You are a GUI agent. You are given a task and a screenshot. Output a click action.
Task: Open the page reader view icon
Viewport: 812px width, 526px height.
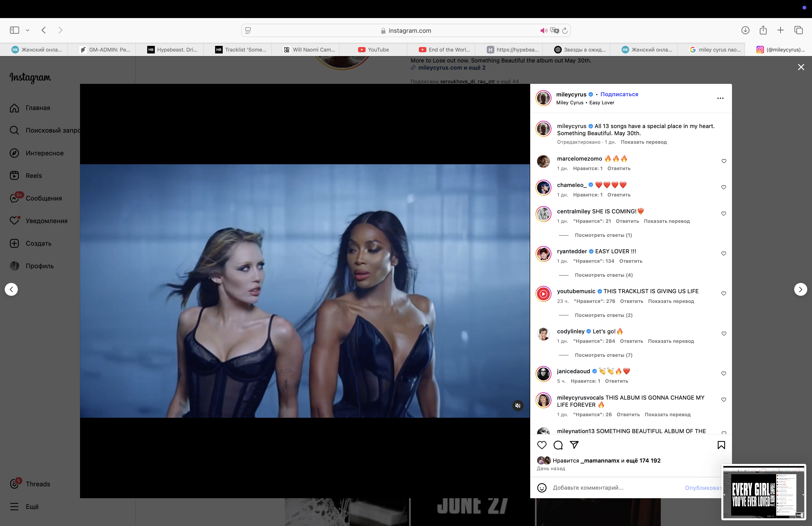(248, 31)
